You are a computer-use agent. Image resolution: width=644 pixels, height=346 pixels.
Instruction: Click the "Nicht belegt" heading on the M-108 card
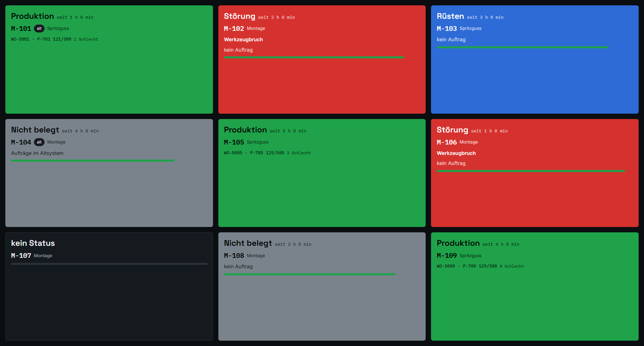[x=248, y=243]
